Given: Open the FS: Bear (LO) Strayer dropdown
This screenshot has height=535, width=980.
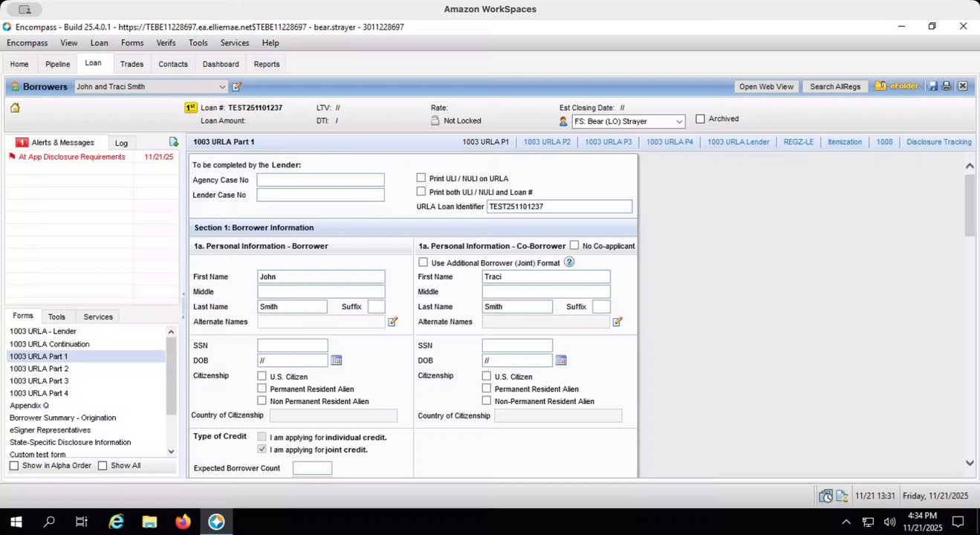Looking at the screenshot, I should pos(679,121).
